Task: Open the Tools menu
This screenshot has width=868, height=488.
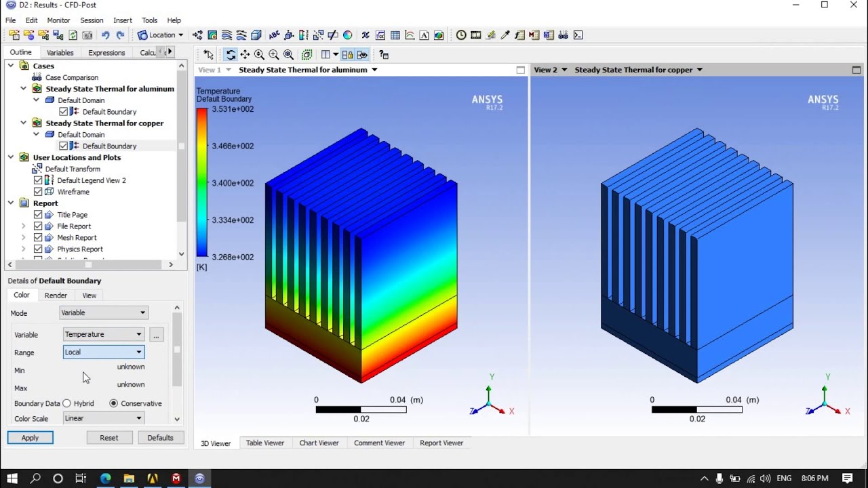Action: pyautogui.click(x=150, y=20)
